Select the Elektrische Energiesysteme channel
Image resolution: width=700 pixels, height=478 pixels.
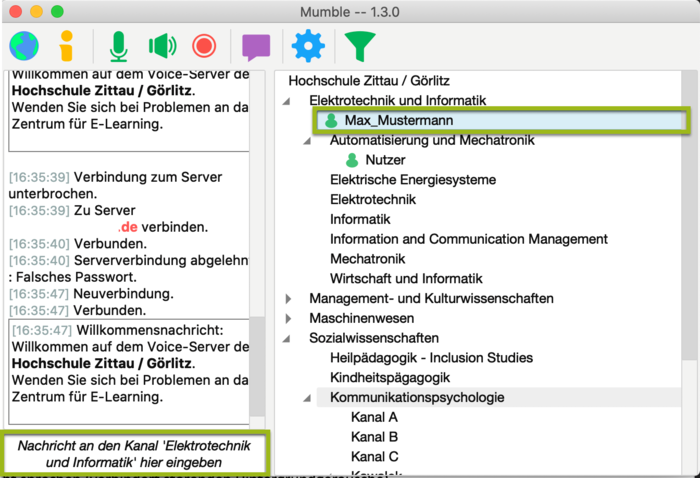pos(413,179)
